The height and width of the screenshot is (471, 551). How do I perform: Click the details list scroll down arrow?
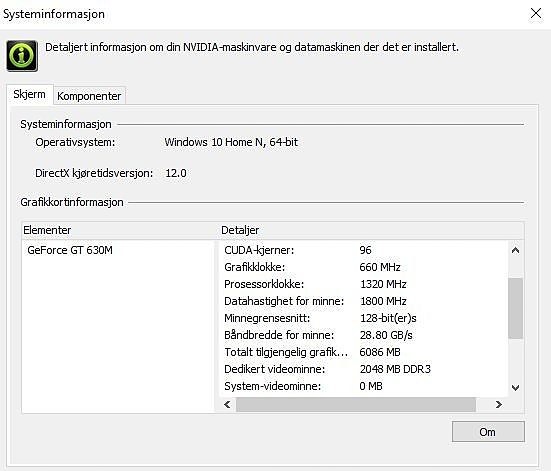click(515, 388)
